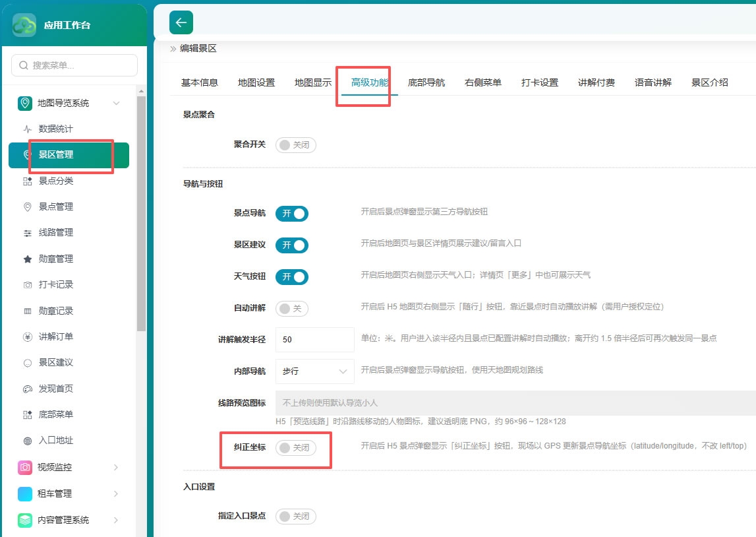Click the 发现首页 palette icon
This screenshot has height=537, width=756.
pyautogui.click(x=28, y=389)
